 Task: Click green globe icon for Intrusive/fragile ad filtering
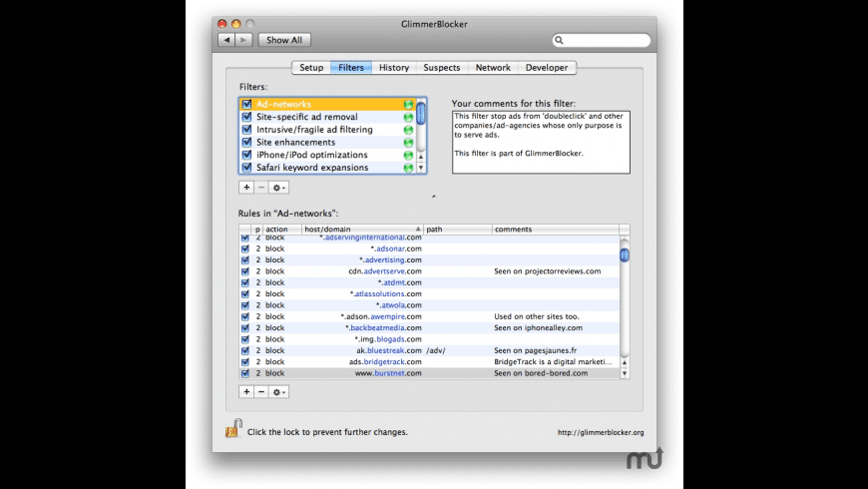click(x=408, y=130)
